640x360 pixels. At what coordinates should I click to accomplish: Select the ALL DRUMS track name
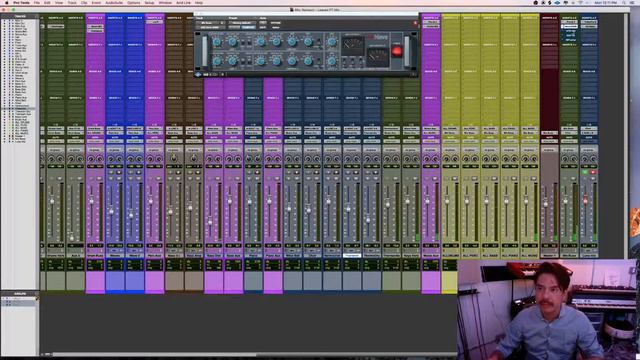click(450, 256)
